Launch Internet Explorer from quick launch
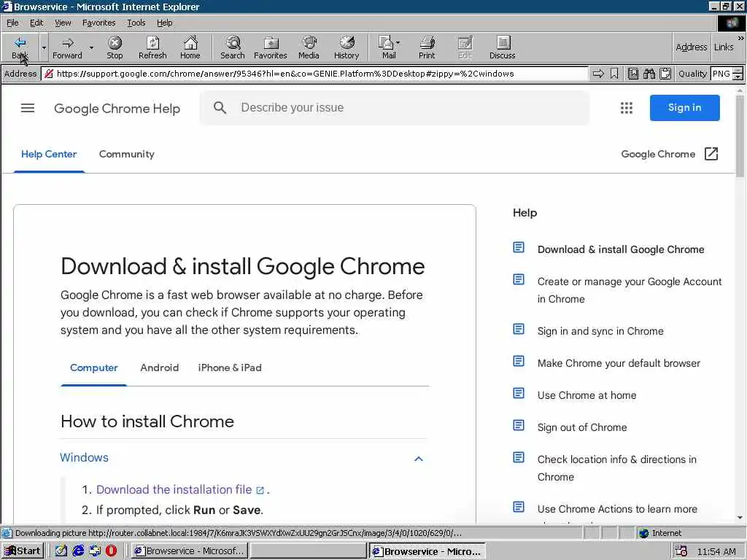Screen dimensions: 747x560 click(78, 551)
